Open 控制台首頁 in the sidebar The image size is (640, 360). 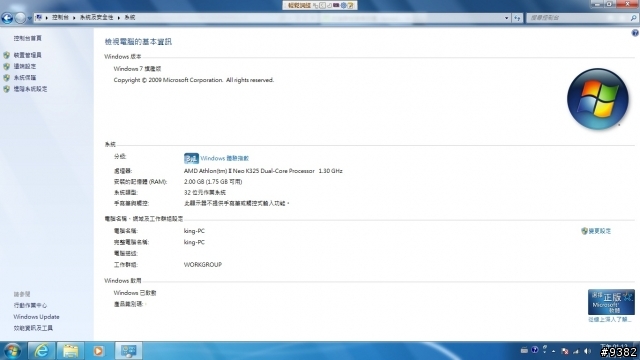coord(27,38)
